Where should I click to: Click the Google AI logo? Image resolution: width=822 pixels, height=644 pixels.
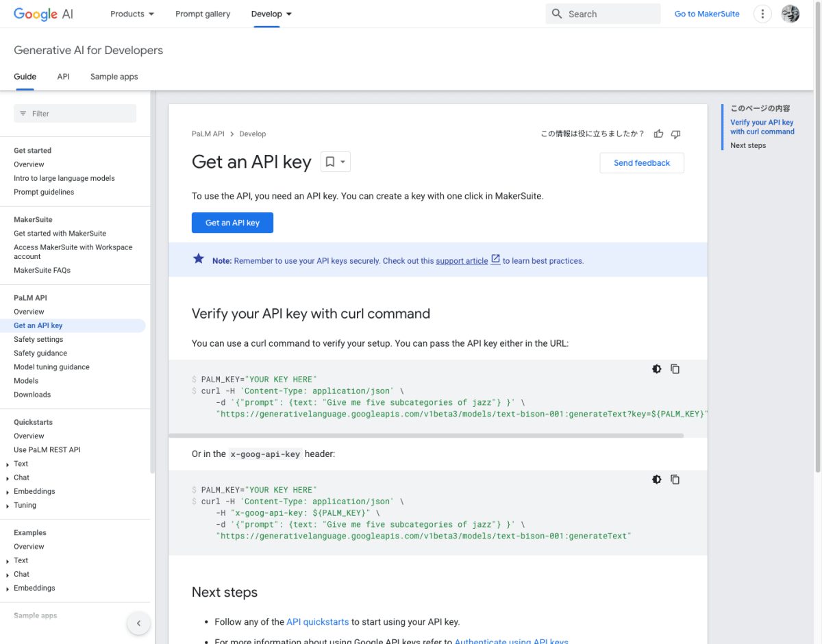(x=43, y=14)
